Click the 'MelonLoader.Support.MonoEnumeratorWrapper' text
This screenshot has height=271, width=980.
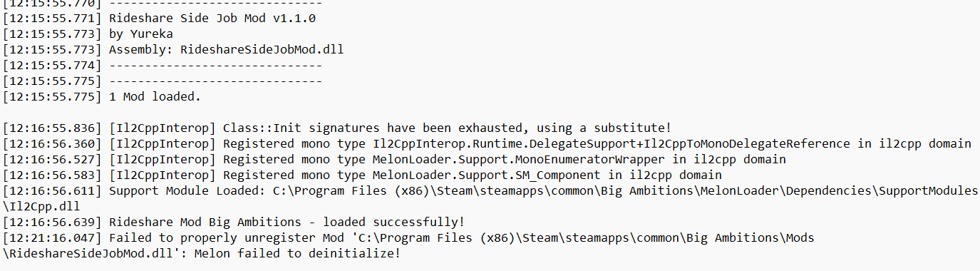coord(519,159)
